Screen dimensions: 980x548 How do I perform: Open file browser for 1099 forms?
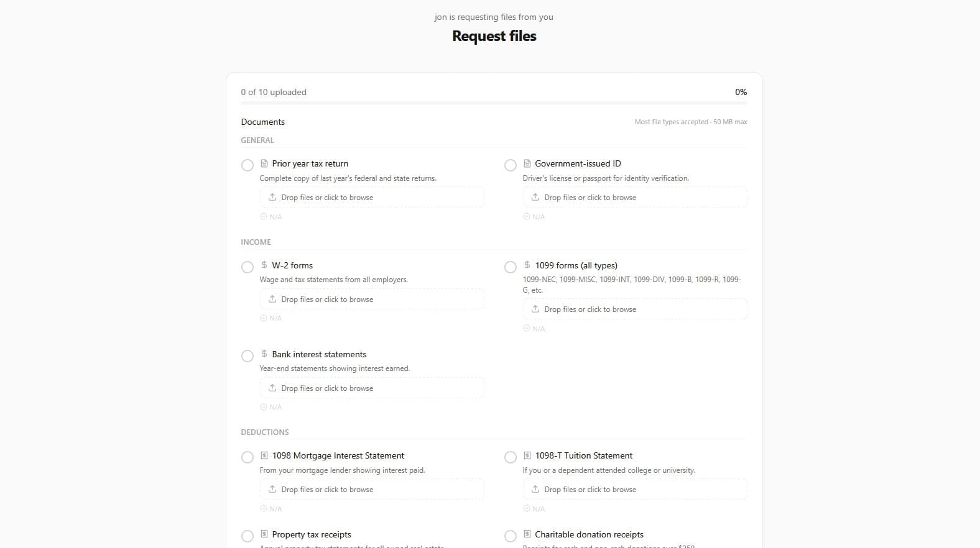tap(634, 309)
